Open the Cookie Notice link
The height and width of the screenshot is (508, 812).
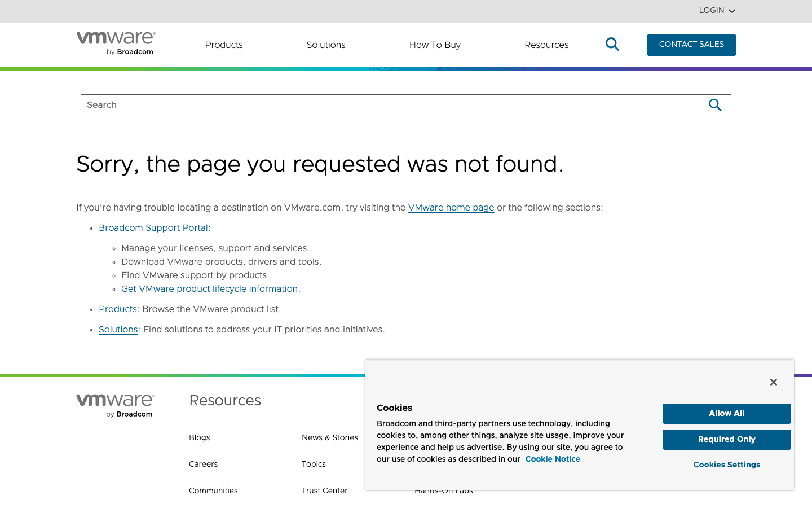(x=553, y=459)
